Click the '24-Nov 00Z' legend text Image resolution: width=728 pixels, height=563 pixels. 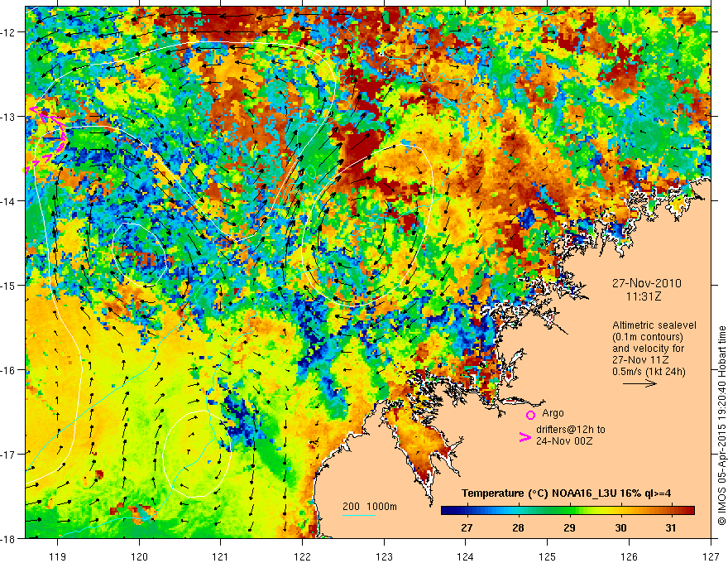(x=564, y=441)
